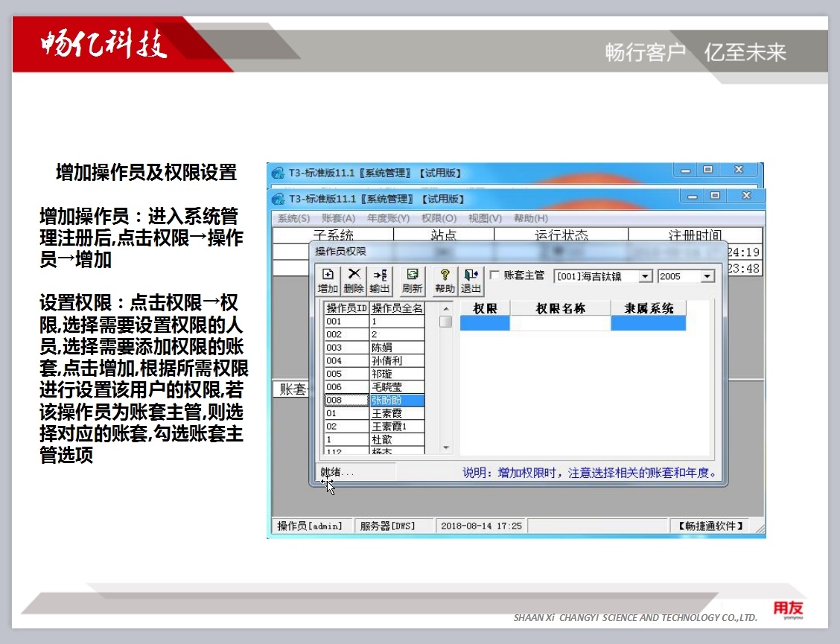Select operator ID 002 row
Viewport: 840px width, 644px height.
coord(375,334)
